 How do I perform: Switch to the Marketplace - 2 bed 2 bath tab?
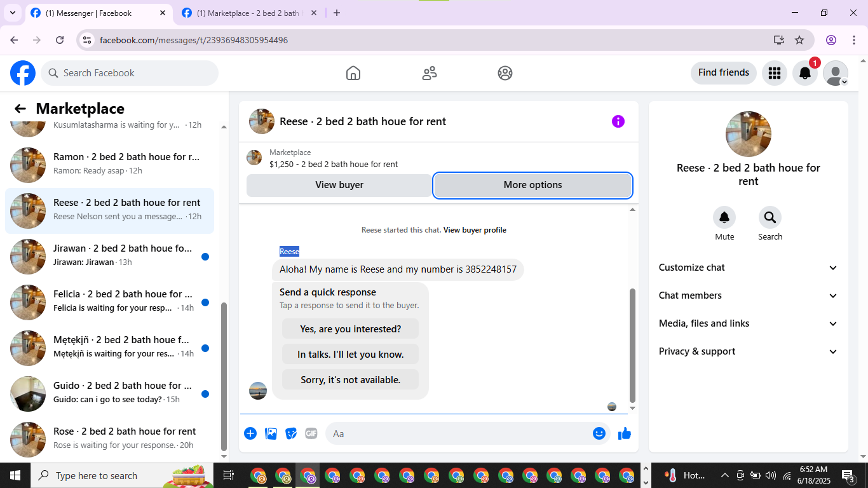[x=248, y=13]
